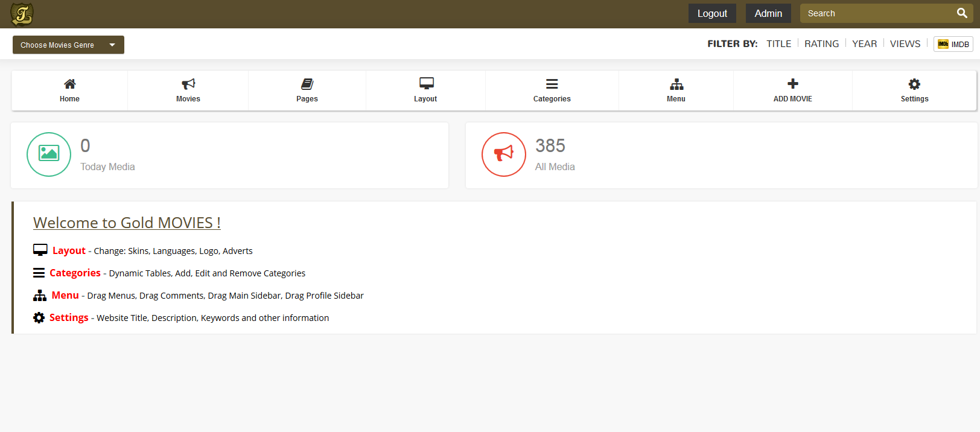The height and width of the screenshot is (432, 980).
Task: Open Pages via the book icon
Action: coord(307,84)
